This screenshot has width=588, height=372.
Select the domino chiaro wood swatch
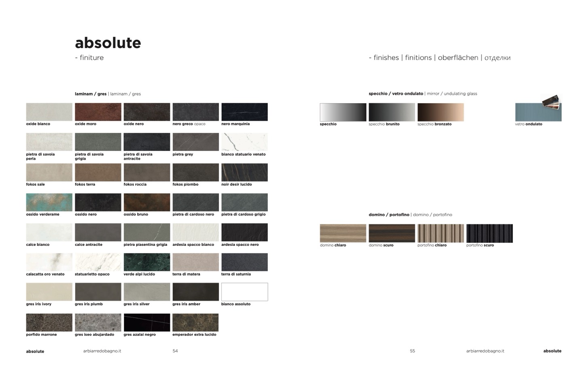click(343, 233)
